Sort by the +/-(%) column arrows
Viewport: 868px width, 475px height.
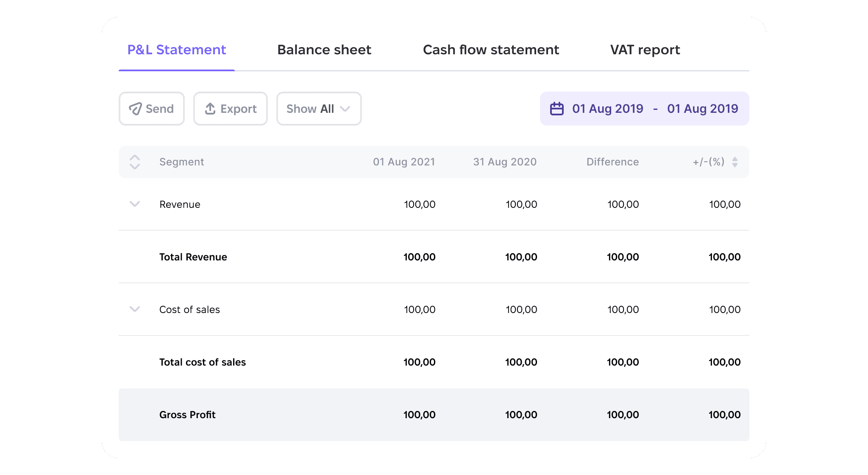click(x=735, y=162)
